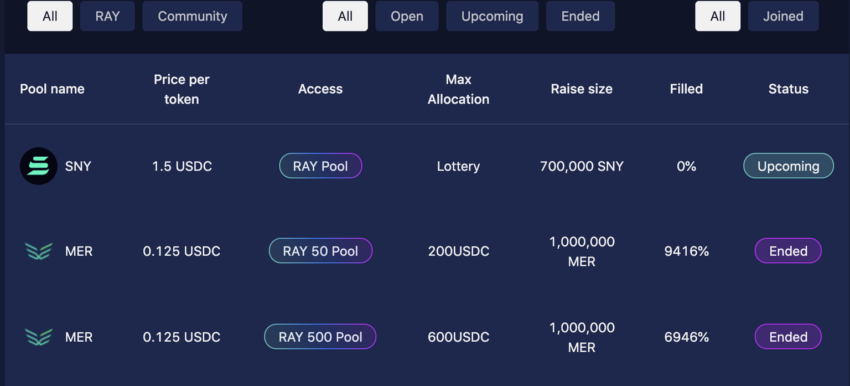Click Ended badge in the 9416% row
The image size is (850, 386).
(x=788, y=251)
